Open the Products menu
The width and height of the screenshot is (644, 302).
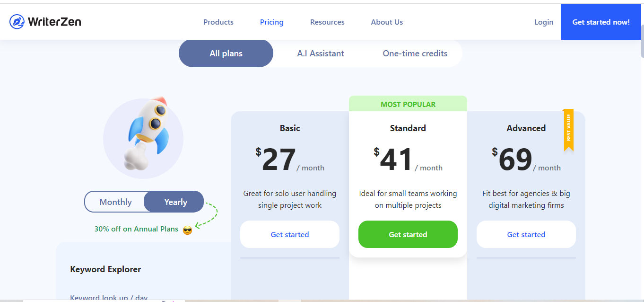(218, 22)
